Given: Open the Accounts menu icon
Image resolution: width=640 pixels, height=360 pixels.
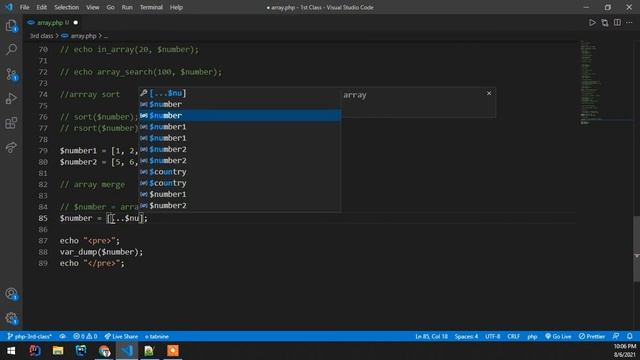Looking at the screenshot, I should click(11, 294).
